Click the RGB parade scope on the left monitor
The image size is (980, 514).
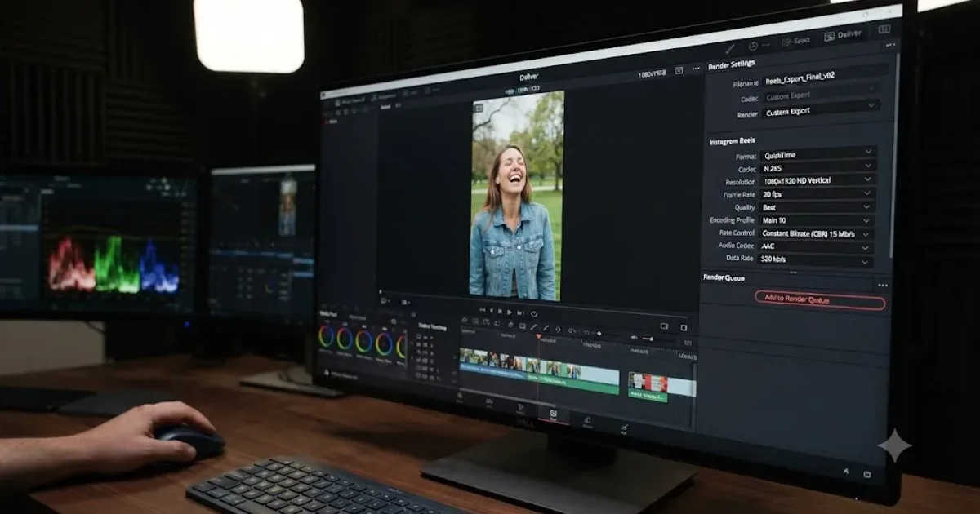113,265
